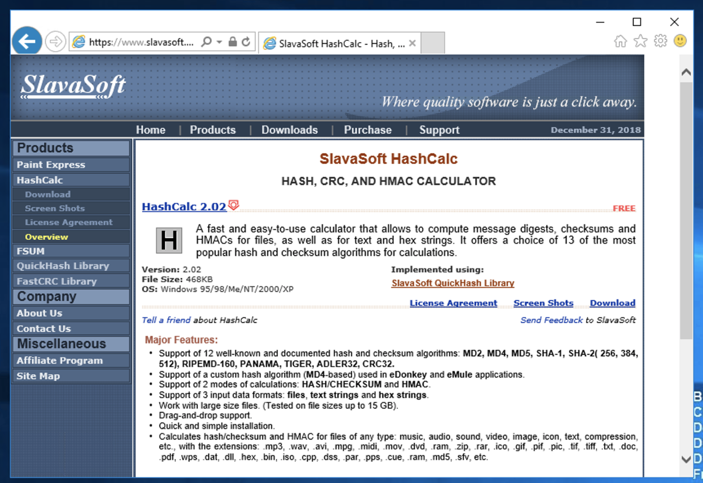Click the December 31, 2018 date text
This screenshot has width=703, height=483.
595,130
